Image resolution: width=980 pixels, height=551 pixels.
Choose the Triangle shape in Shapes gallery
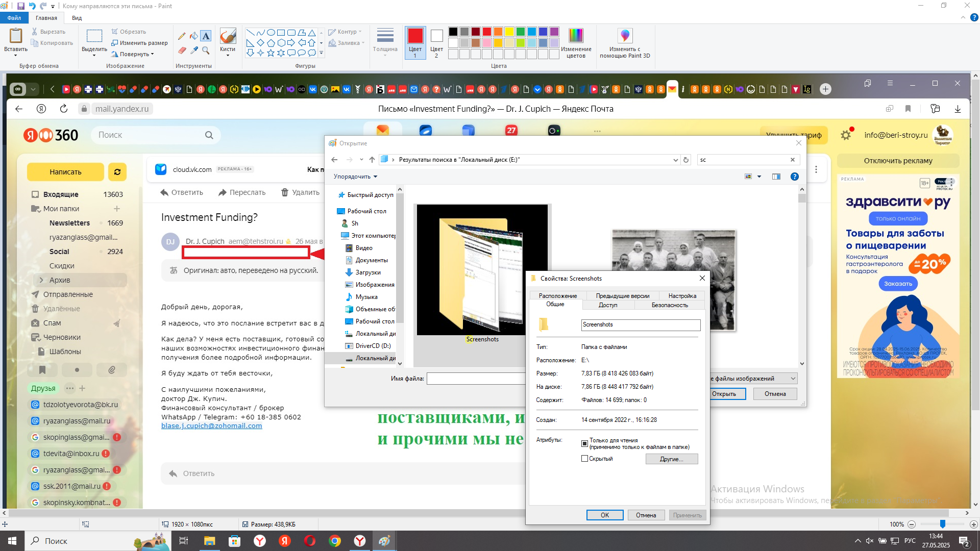pos(311,32)
